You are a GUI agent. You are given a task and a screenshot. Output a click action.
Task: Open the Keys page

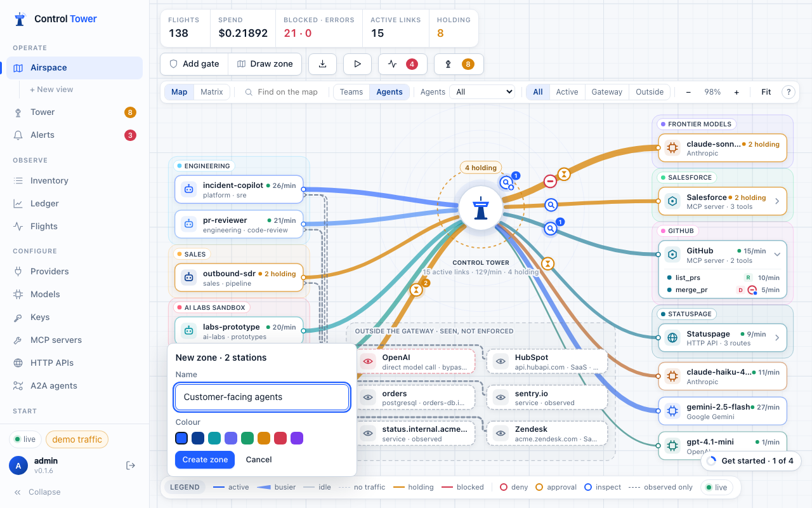[x=74, y=317]
